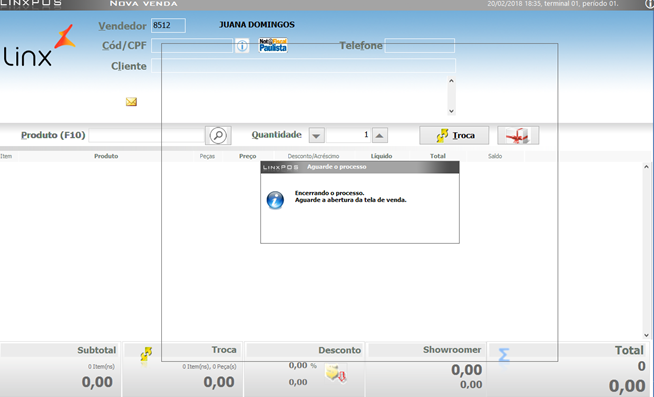Focus the Cliente name field
654x397 pixels.
click(x=303, y=65)
